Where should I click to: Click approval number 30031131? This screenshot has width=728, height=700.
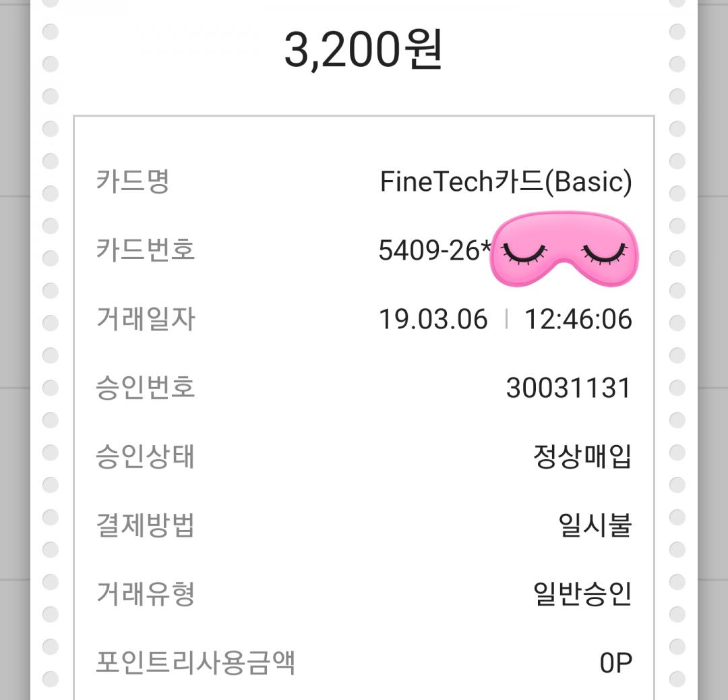tap(568, 388)
